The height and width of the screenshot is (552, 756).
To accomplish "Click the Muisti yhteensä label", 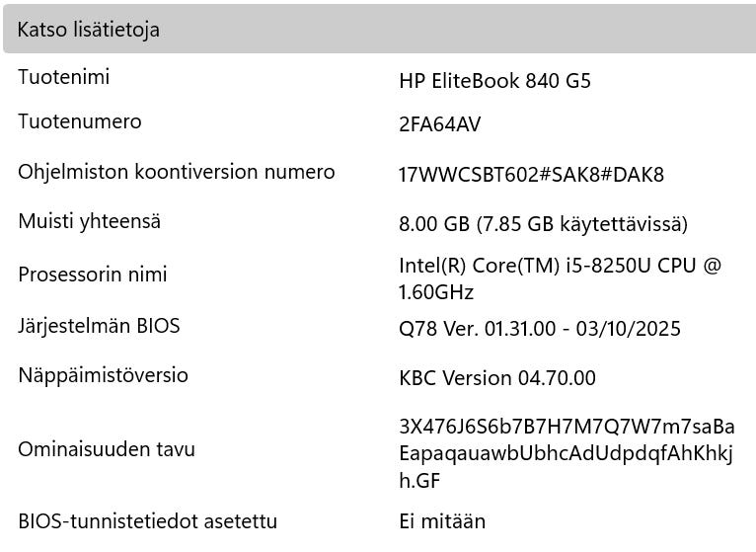I will pyautogui.click(x=90, y=221).
